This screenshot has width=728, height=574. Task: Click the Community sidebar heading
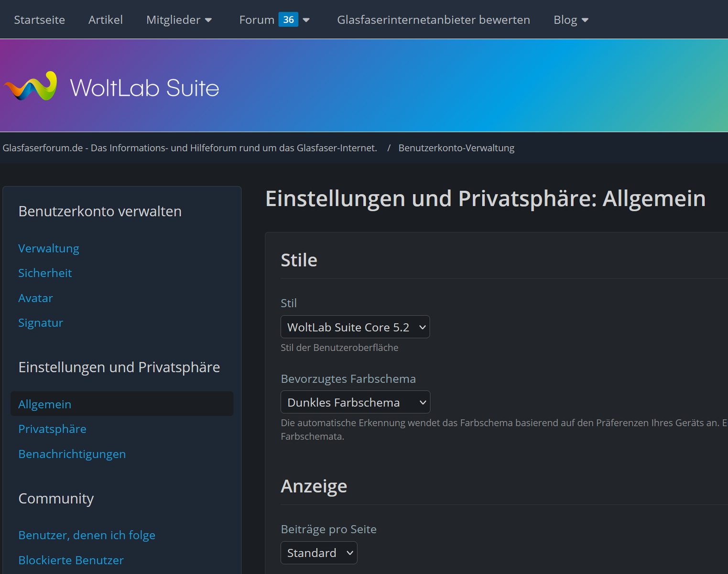tap(56, 498)
